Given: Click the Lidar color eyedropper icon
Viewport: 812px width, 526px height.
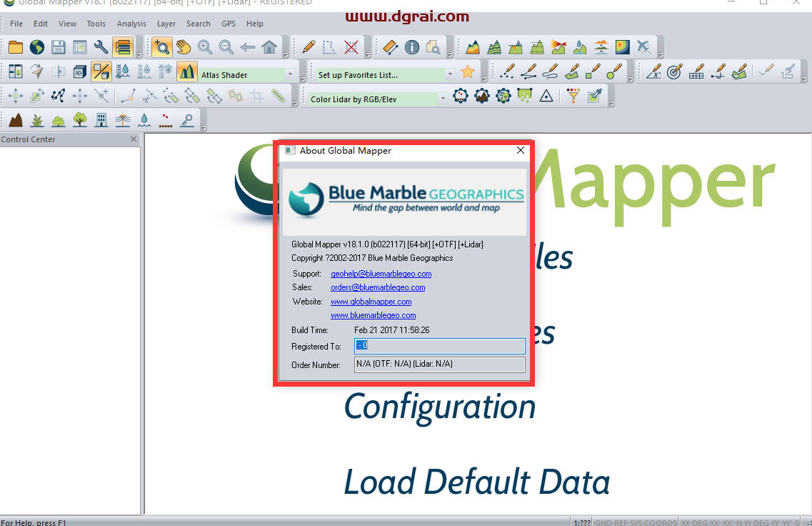Looking at the screenshot, I should coord(594,96).
